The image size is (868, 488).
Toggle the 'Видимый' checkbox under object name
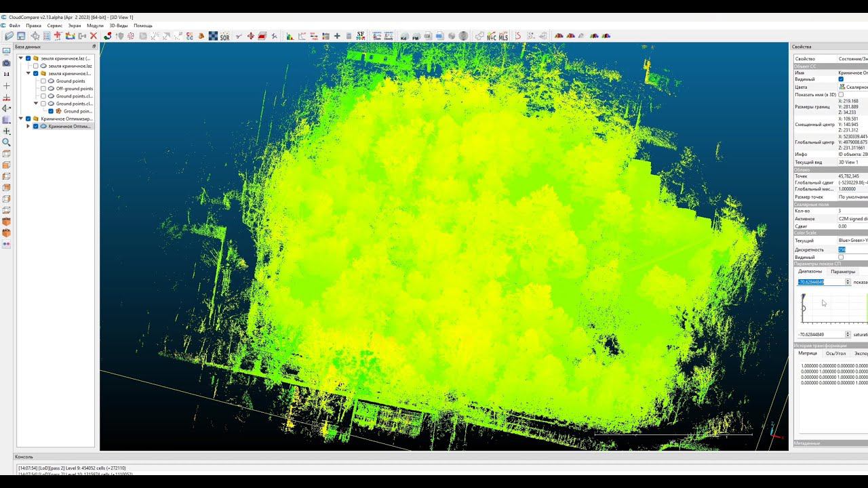[x=841, y=79]
